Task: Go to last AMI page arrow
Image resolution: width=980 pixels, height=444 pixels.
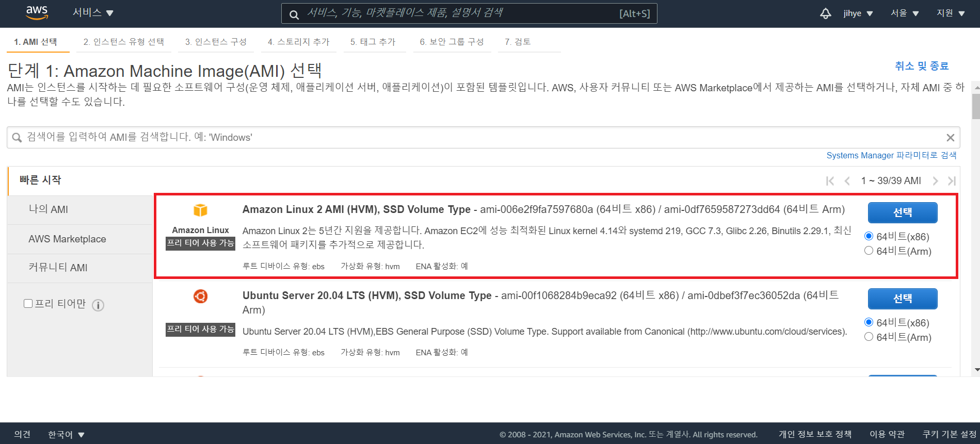Action: point(952,181)
